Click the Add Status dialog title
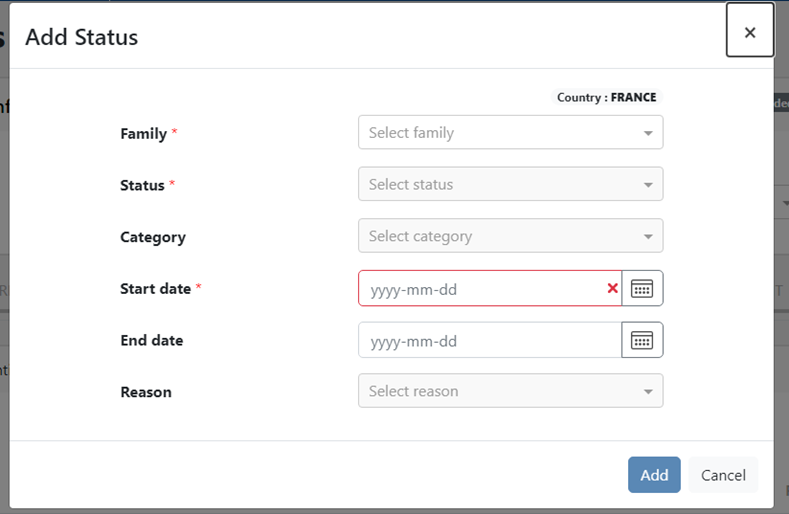This screenshot has height=514, width=789. point(81,38)
